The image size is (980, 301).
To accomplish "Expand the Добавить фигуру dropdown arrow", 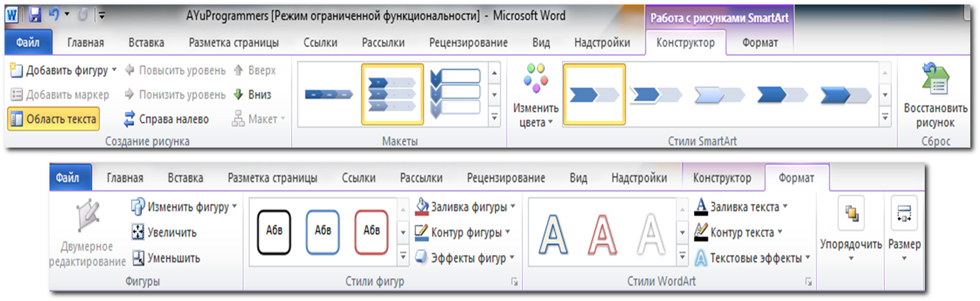I will (x=114, y=69).
